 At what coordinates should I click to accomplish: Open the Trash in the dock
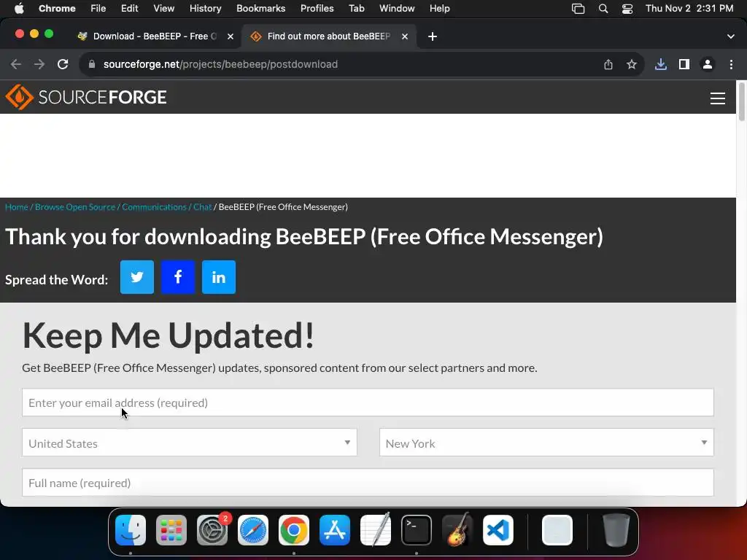616,530
